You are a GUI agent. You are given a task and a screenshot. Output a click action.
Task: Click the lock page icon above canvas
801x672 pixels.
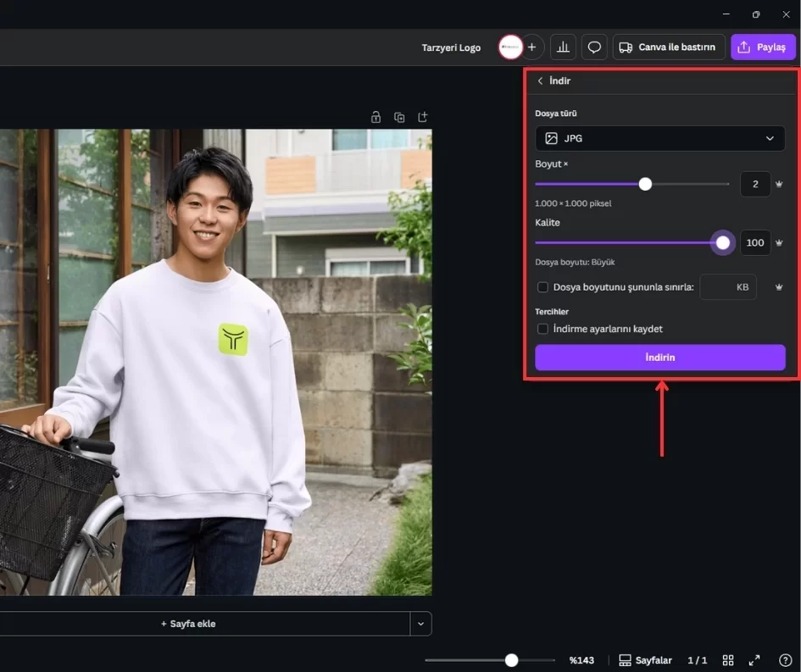(x=376, y=117)
